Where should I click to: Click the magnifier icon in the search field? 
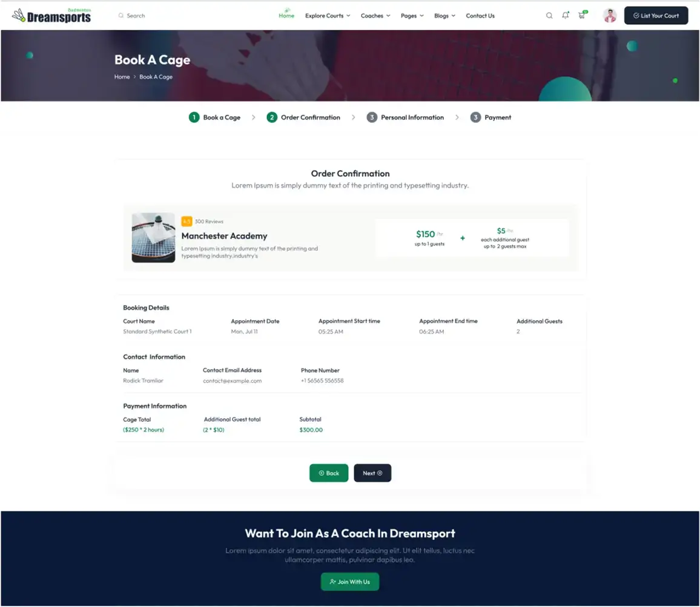click(x=121, y=16)
